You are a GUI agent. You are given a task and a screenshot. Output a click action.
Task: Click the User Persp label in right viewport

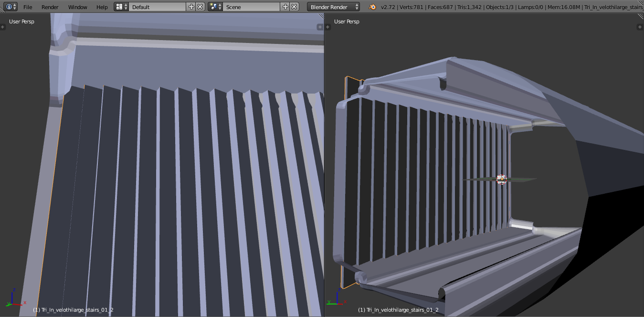[x=347, y=21]
